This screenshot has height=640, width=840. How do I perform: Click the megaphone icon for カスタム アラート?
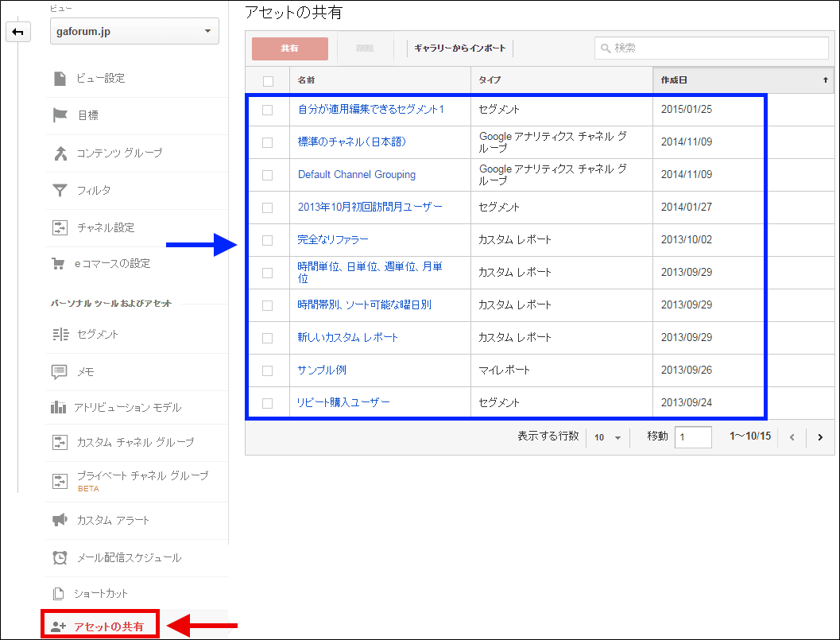click(60, 520)
